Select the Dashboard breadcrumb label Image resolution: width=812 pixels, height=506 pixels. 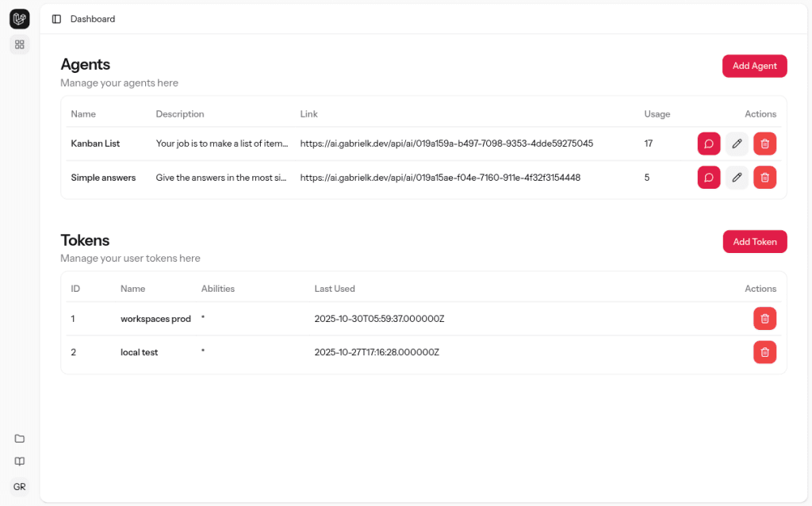(93, 19)
